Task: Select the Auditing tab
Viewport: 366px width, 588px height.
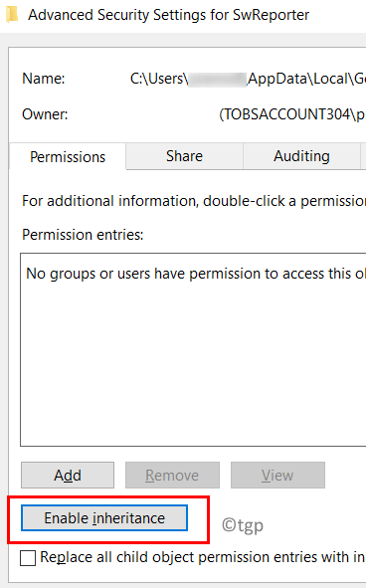Action: tap(301, 156)
